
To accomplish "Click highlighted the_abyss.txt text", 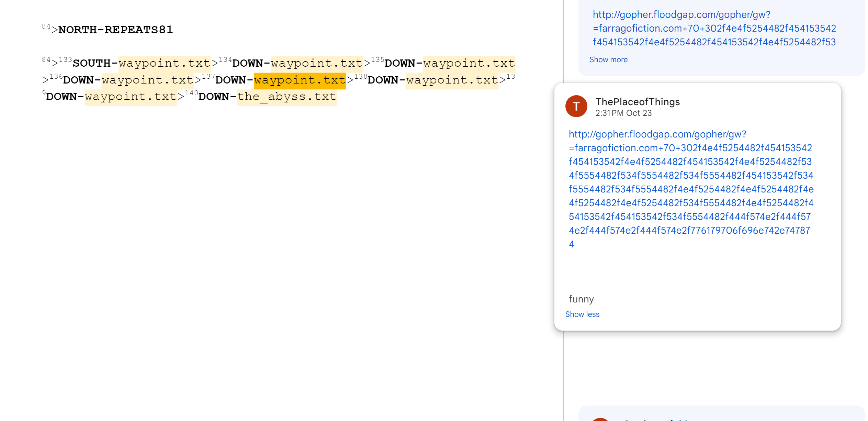I will pyautogui.click(x=286, y=97).
